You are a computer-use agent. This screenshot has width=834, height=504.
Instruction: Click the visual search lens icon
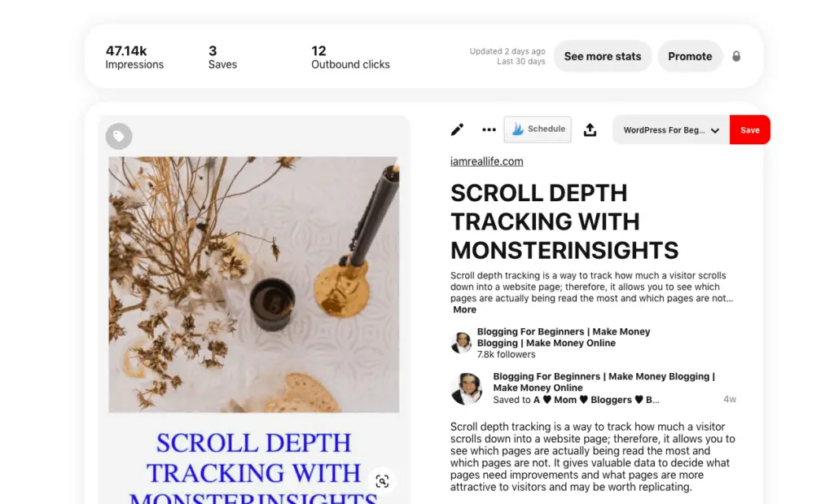382,481
